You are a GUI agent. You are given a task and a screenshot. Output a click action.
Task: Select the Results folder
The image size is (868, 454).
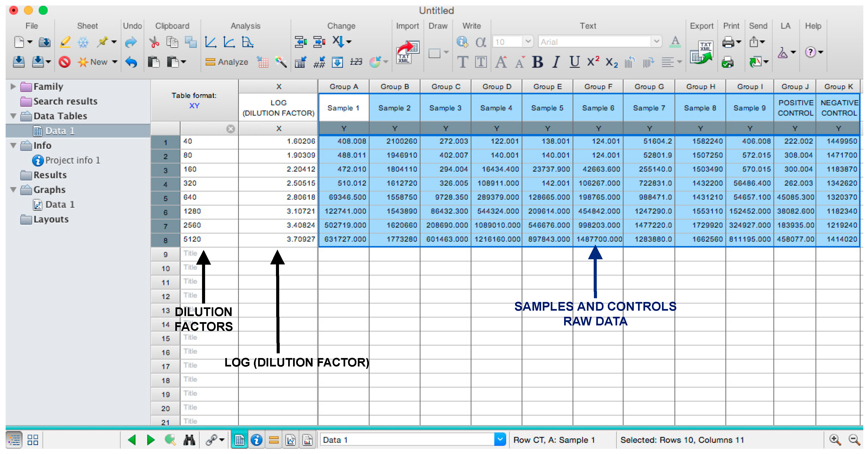click(x=50, y=175)
